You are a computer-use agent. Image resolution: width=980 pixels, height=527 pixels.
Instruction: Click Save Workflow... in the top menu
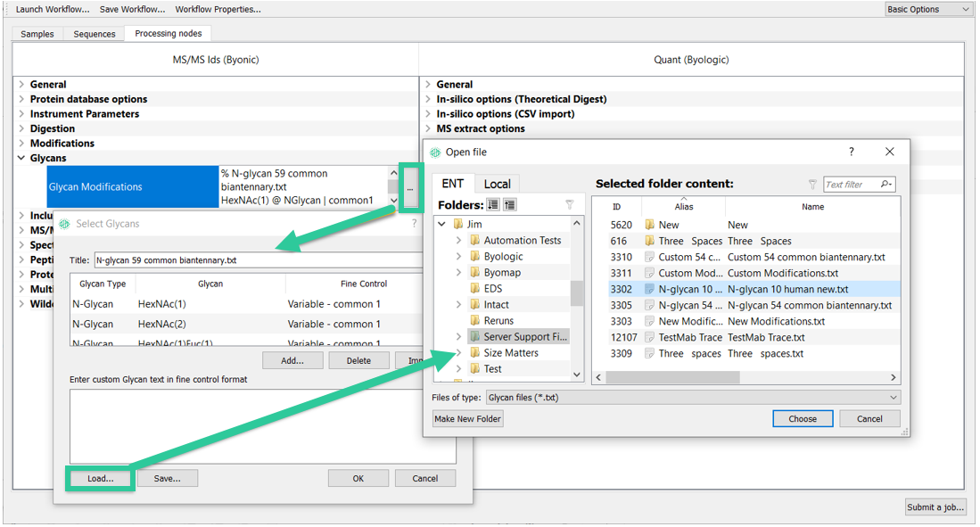(x=133, y=10)
